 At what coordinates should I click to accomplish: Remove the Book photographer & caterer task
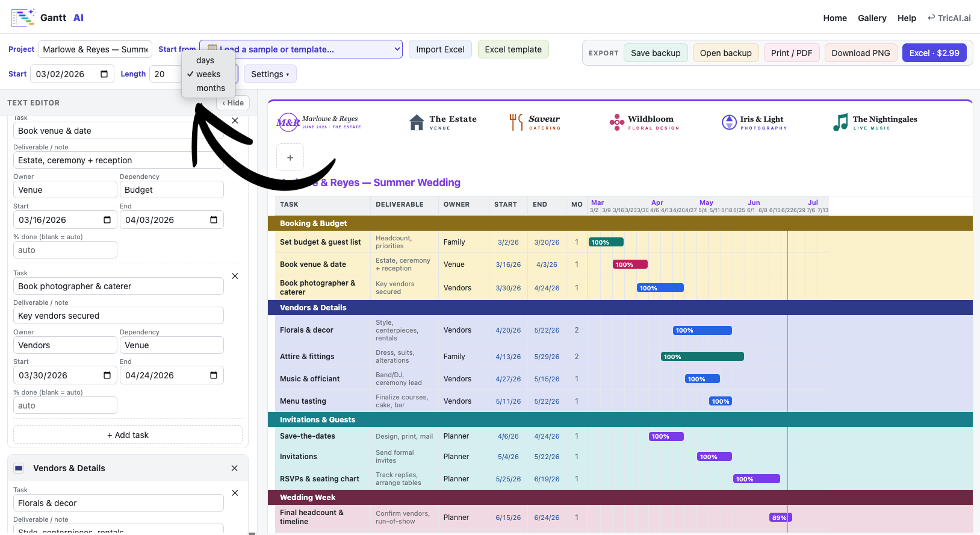click(x=235, y=276)
